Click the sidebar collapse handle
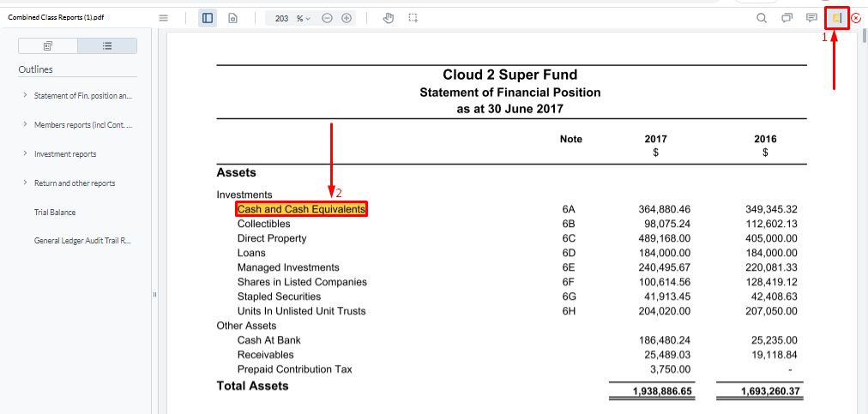Viewport: 868px width, 414px height. click(155, 295)
